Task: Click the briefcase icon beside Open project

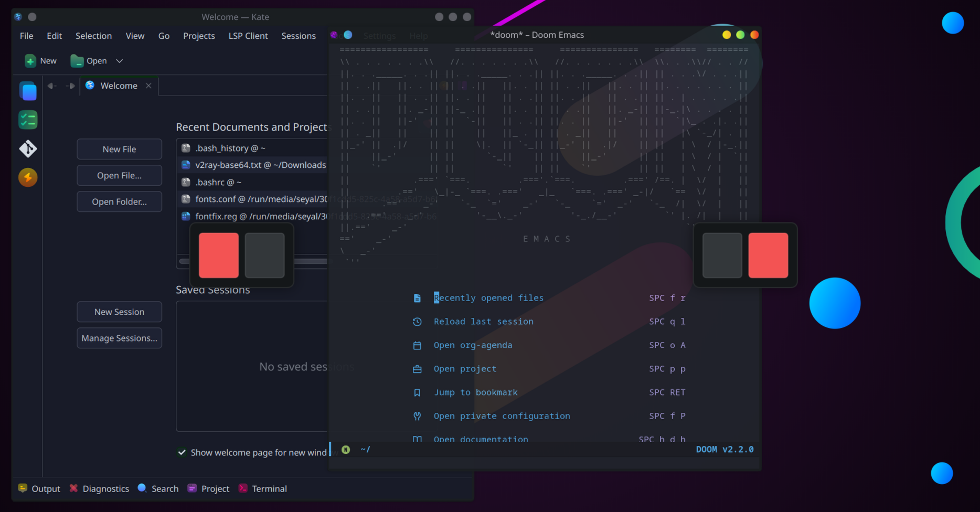Action: (417, 369)
